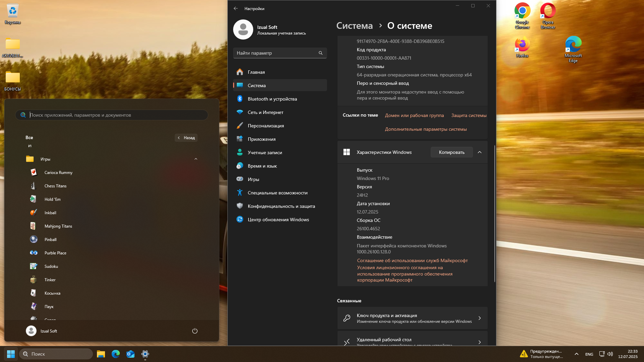Open Приложения settings
This screenshot has height=362, width=644.
click(x=280, y=139)
